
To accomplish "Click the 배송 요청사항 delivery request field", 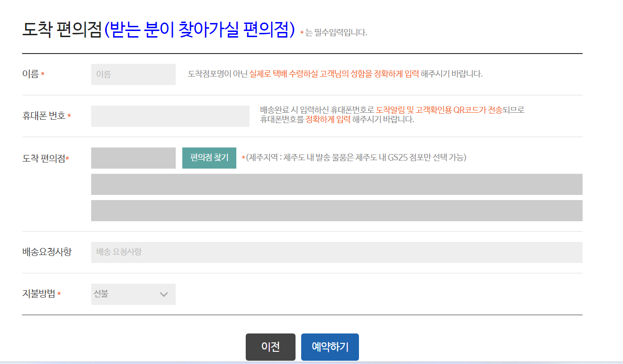I will pos(337,252).
